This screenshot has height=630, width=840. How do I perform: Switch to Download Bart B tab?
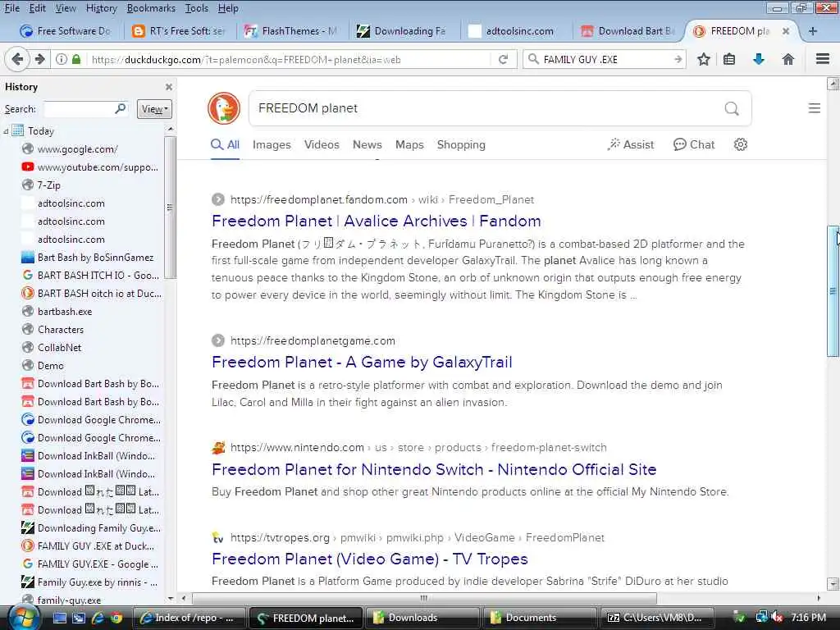tap(628, 31)
